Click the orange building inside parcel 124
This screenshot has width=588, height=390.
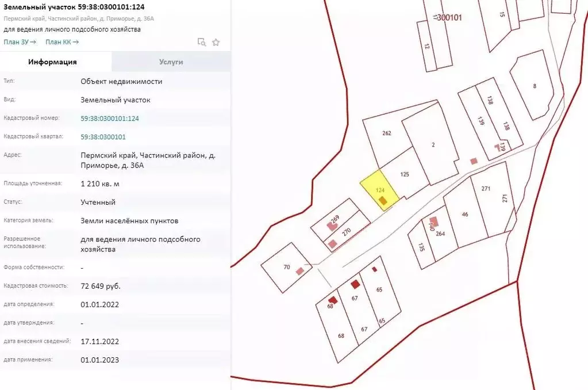tap(383, 200)
